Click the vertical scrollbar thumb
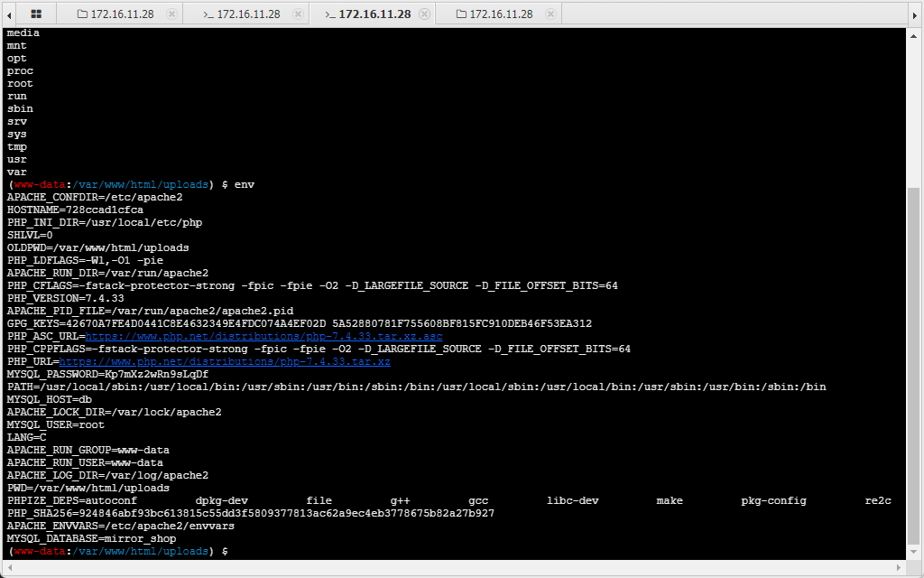This screenshot has height=578, width=924. pyautogui.click(x=914, y=361)
